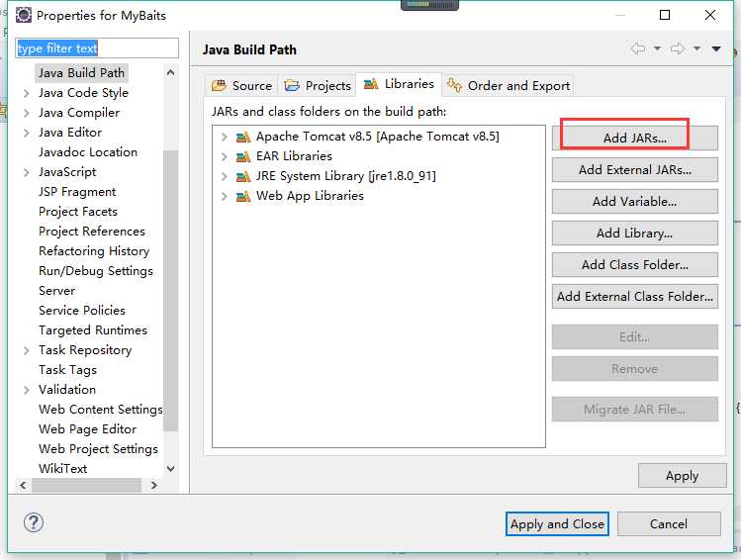Image resolution: width=741 pixels, height=560 pixels.
Task: Select Javadoc Location in the sidebar
Action: (88, 152)
